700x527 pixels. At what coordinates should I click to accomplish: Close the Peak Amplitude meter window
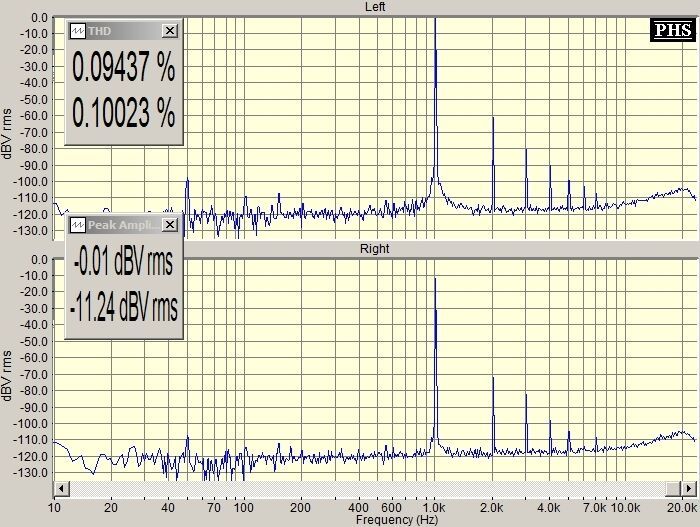click(170, 225)
